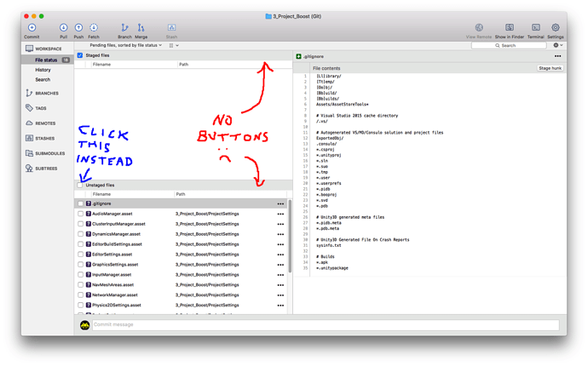This screenshot has height=366, width=588.
Task: Show repository in Finder icon
Action: click(x=510, y=28)
